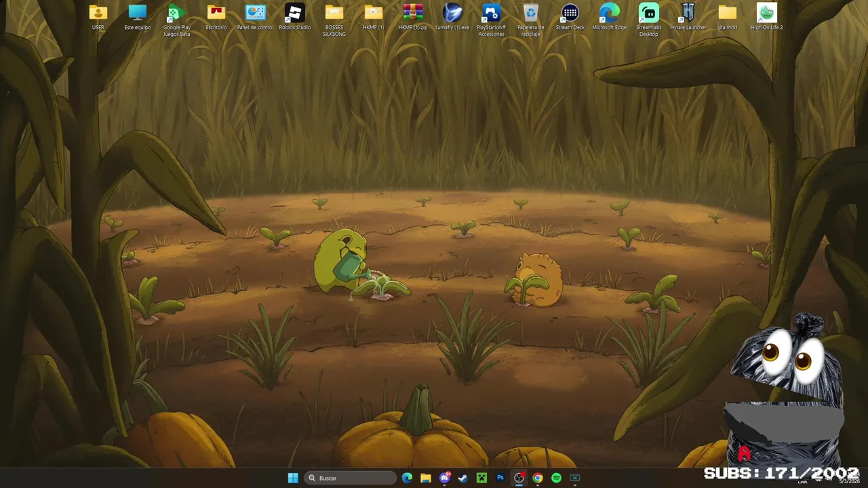The image size is (868, 488).
Task: Open File Explorer from the taskbar
Action: [x=426, y=478]
